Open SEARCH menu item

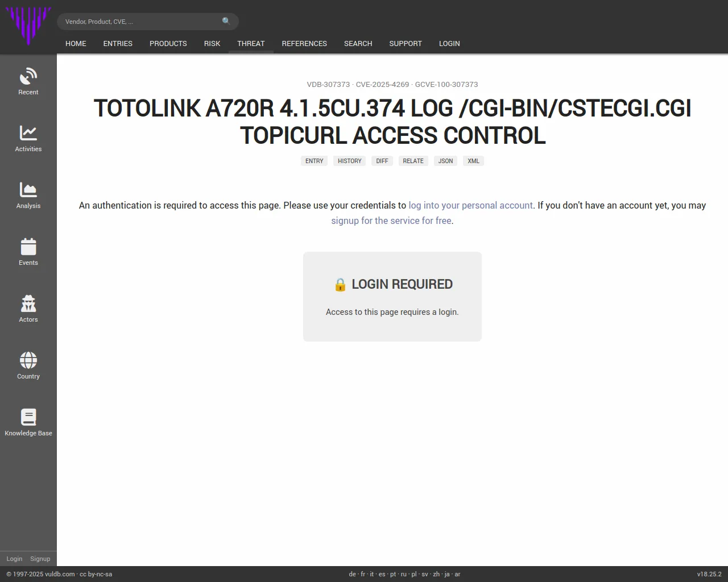[358, 43]
